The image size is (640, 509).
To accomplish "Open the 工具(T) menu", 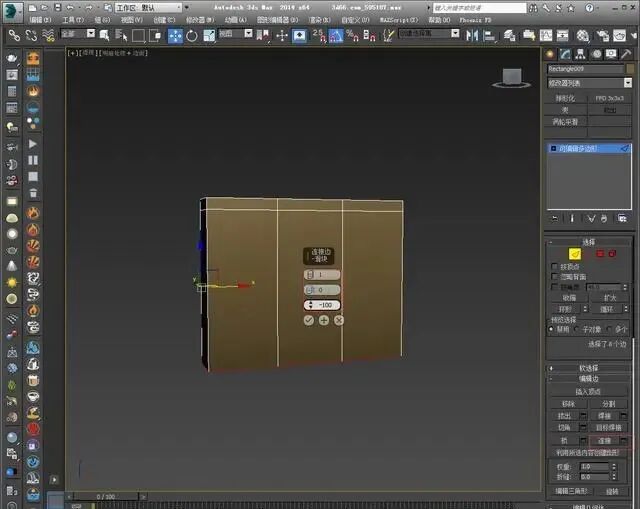I will (73, 20).
